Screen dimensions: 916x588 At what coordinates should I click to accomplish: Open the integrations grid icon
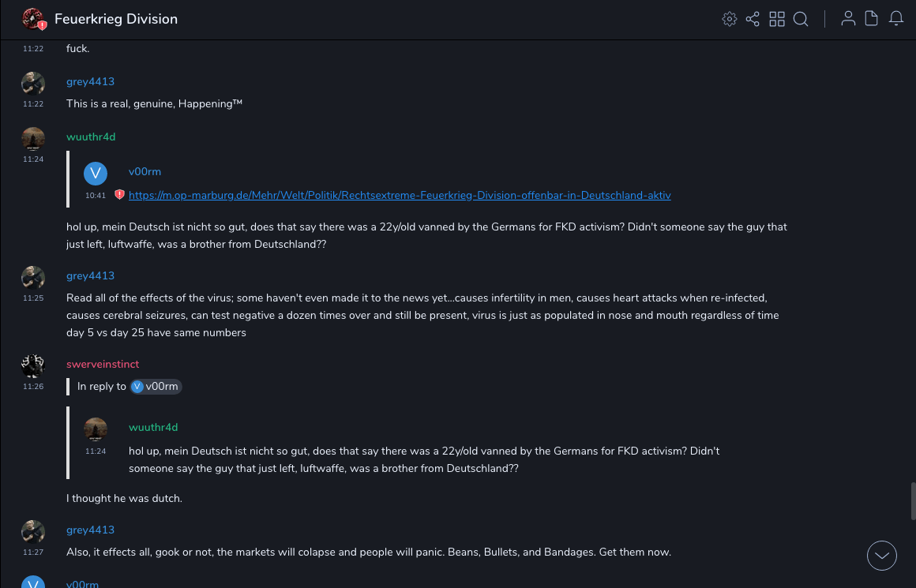click(777, 19)
